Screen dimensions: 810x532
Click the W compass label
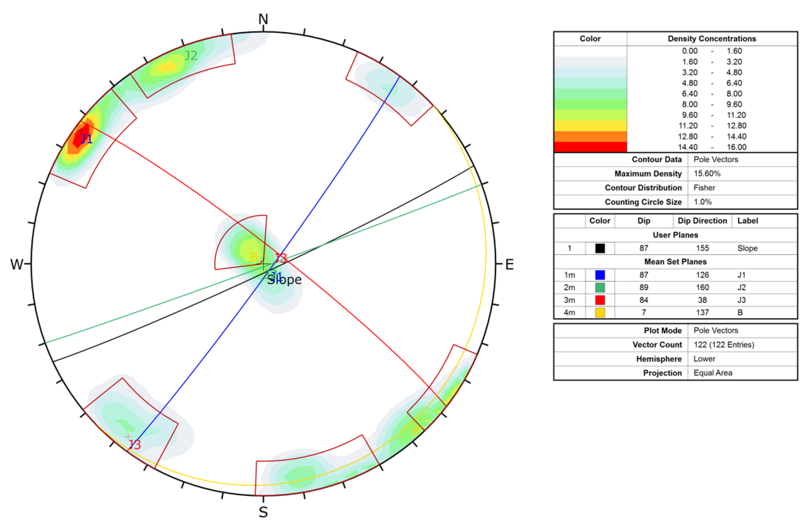point(17,264)
